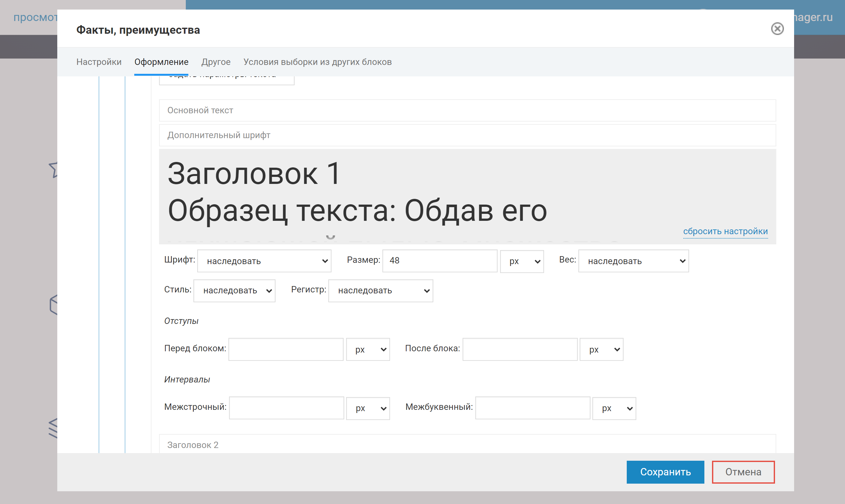Open the Вес dropdown
845x504 pixels.
click(633, 261)
